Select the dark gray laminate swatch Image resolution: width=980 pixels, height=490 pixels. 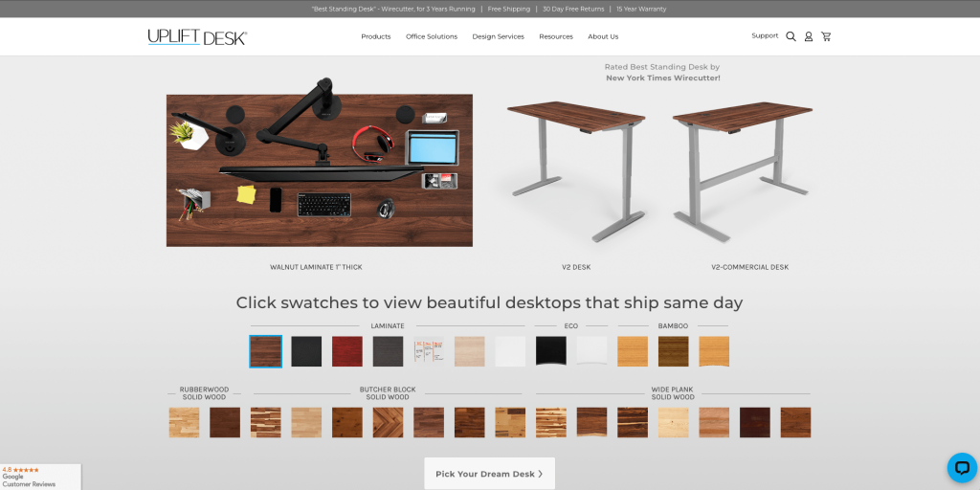click(389, 351)
